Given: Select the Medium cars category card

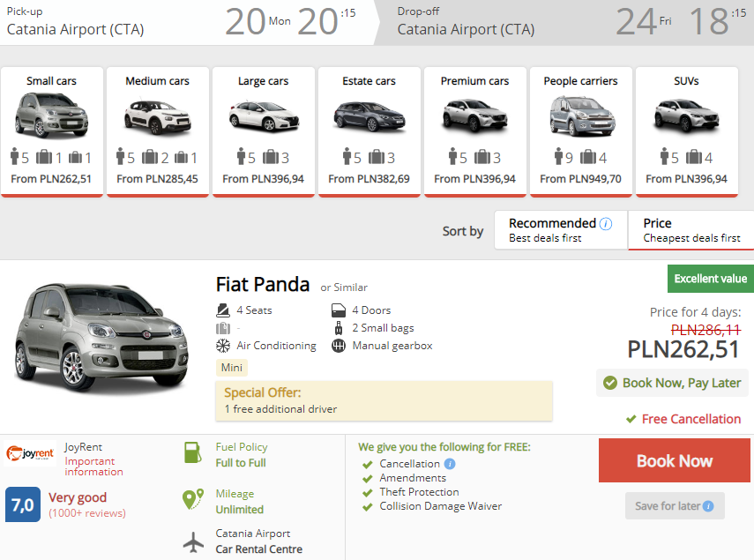Looking at the screenshot, I should pos(158,131).
